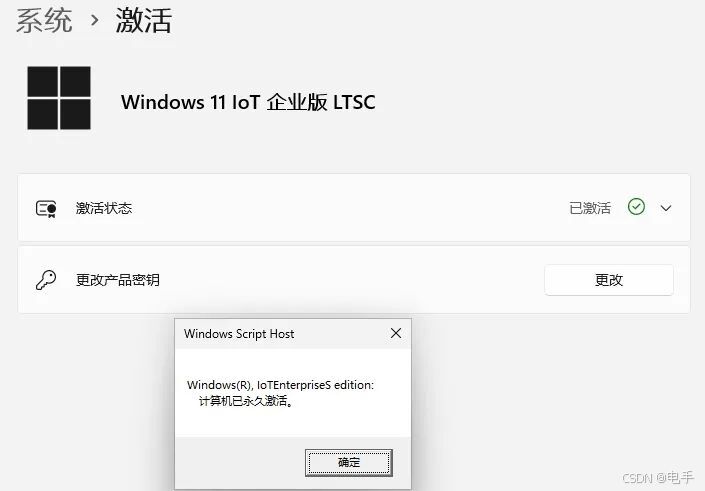
Task: Click the breadcrumb arrow after 系统
Action: (x=94, y=20)
